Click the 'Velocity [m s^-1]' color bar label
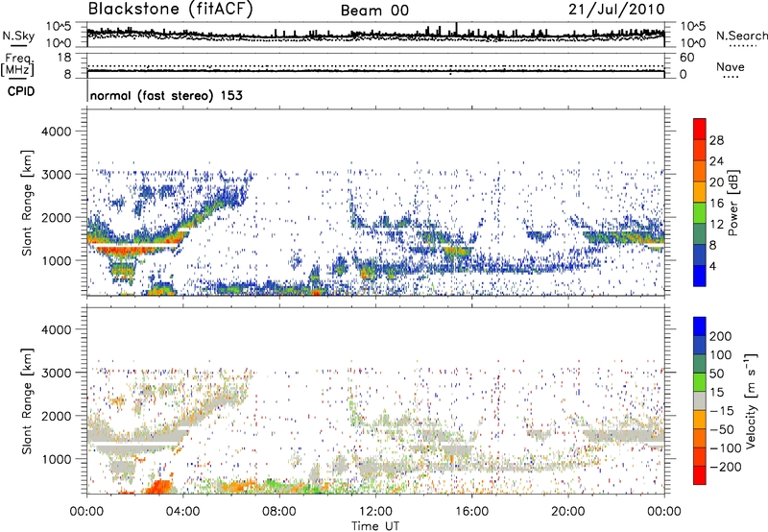The width and height of the screenshot is (768, 532). 751,400
